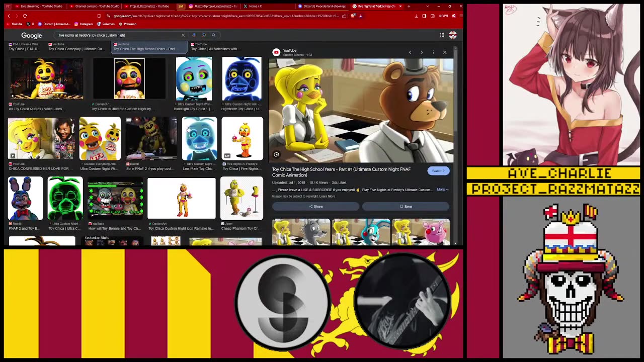The image size is (644, 362).
Task: Open the YouTube bookmark in the bookmarks bar
Action: pyautogui.click(x=15, y=24)
